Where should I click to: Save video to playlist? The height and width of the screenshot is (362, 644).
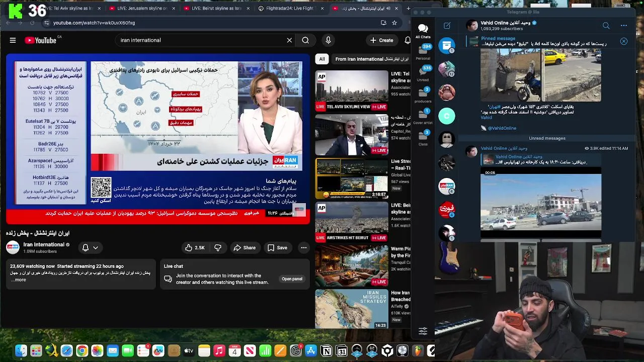(x=277, y=248)
